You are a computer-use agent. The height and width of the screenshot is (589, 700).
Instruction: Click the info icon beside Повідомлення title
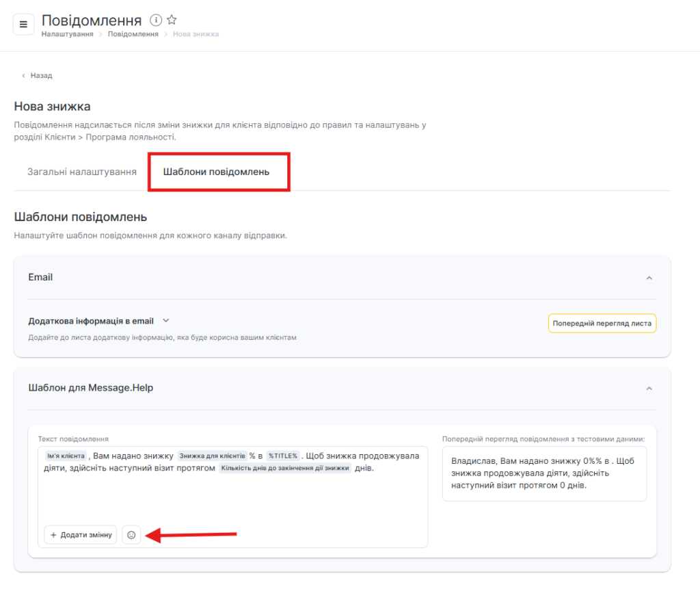(156, 20)
